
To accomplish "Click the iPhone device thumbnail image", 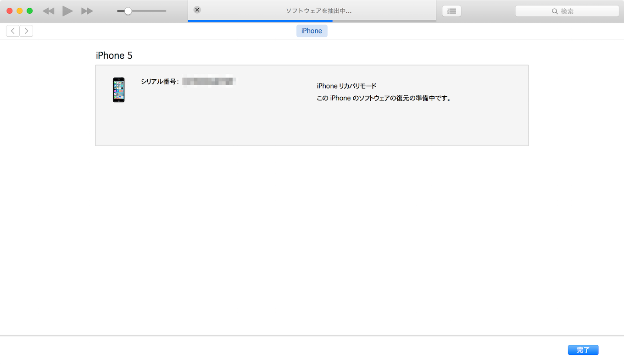I will click(119, 90).
